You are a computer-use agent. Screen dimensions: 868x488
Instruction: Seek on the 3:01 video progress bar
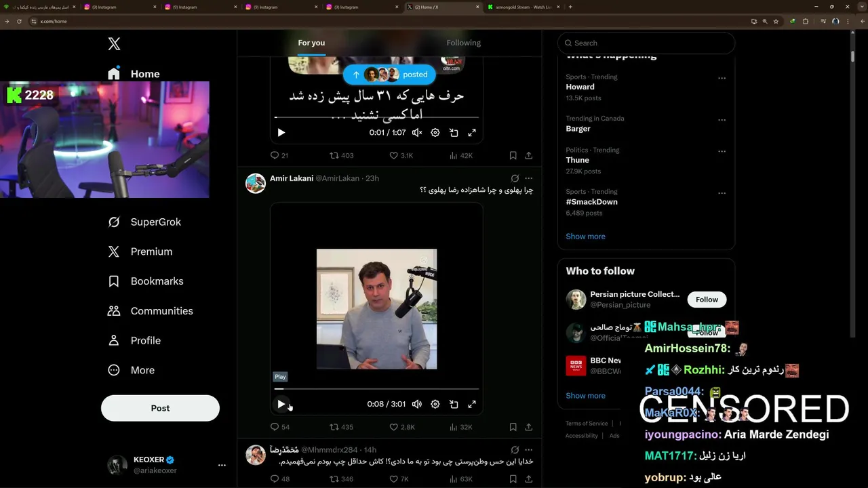click(376, 389)
